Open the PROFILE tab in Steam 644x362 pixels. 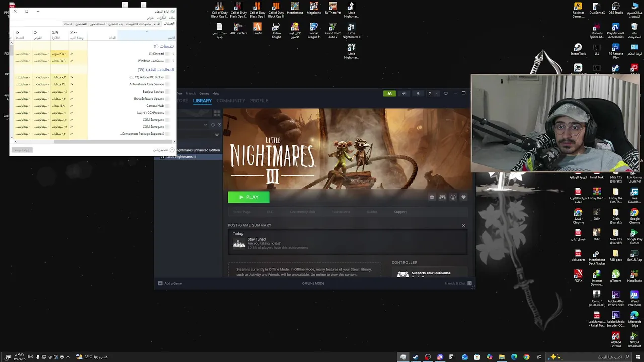(259, 101)
